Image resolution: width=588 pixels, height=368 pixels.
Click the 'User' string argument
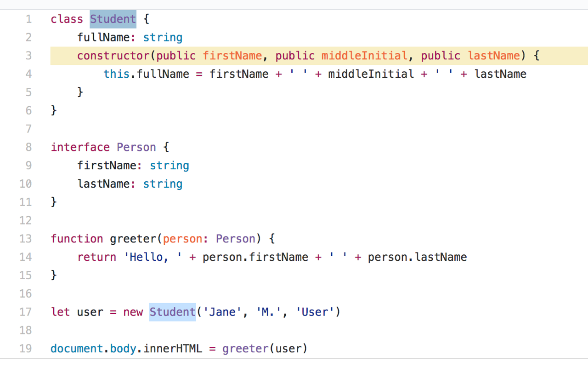315,312
